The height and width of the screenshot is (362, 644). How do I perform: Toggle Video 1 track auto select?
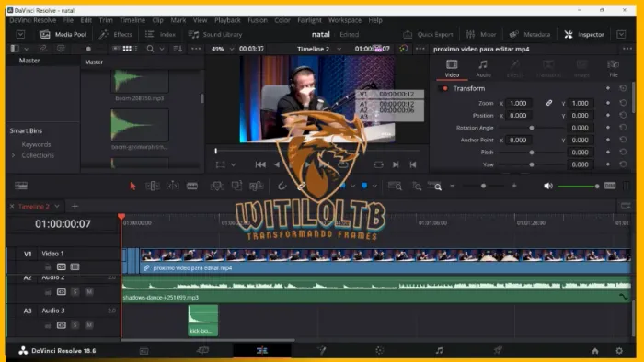62,266
